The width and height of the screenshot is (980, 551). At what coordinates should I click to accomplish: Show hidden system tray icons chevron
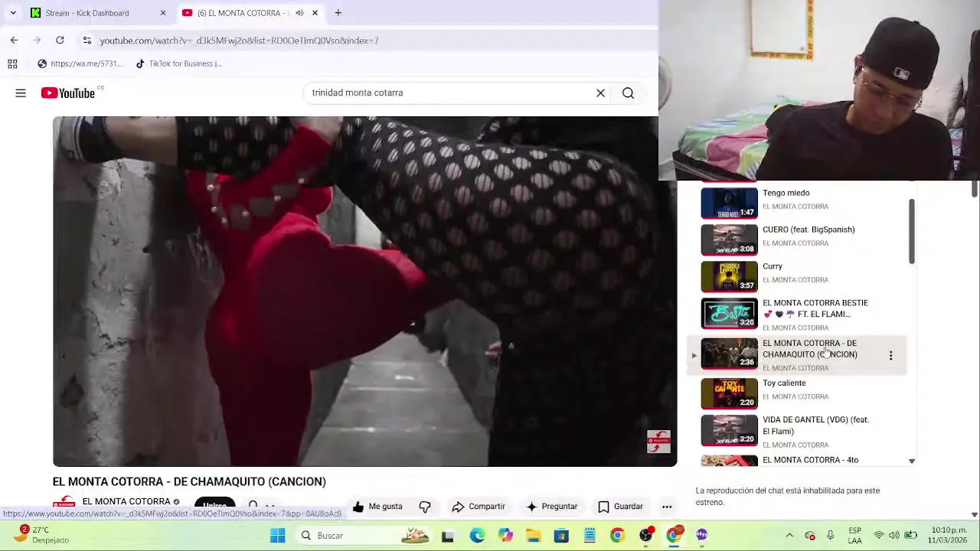789,536
